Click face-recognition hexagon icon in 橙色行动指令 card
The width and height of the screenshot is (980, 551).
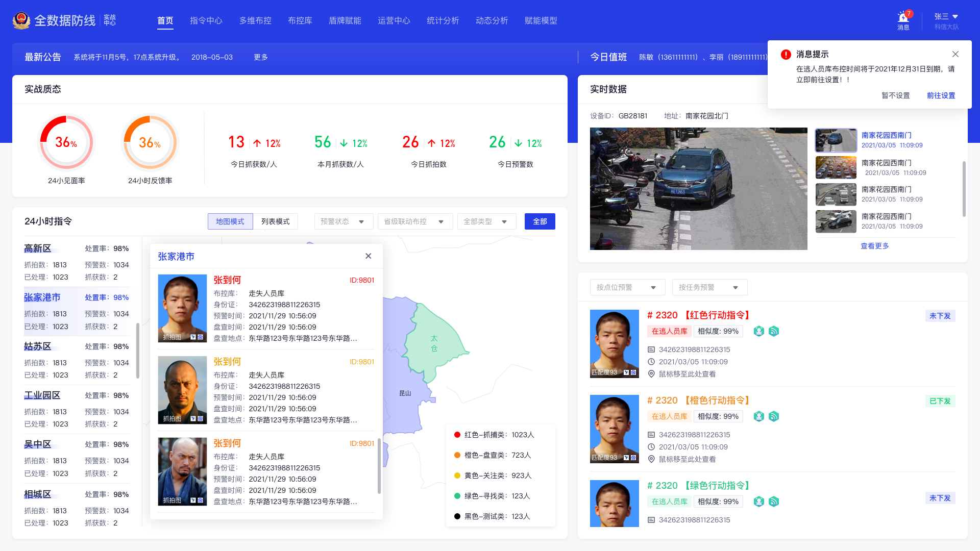point(759,416)
